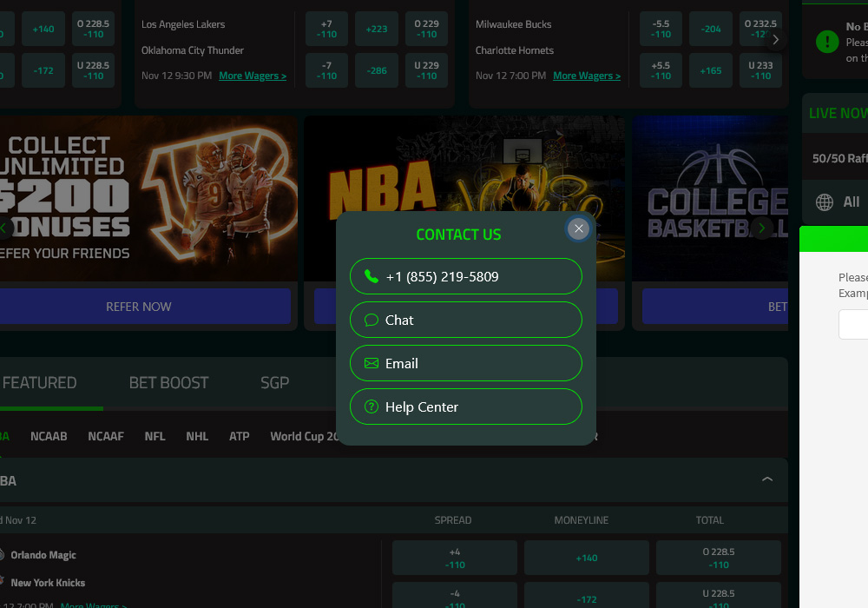Close the Contact Us popup
This screenshot has height=608, width=868.
point(579,228)
